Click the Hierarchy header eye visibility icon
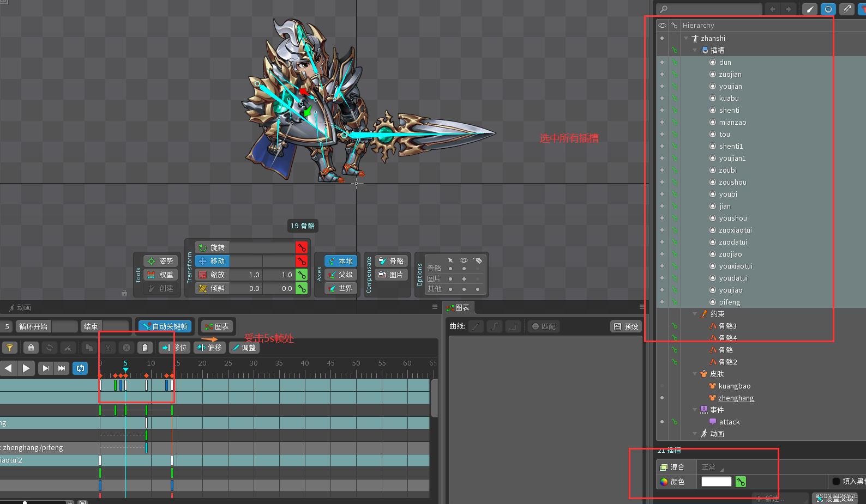 (662, 25)
